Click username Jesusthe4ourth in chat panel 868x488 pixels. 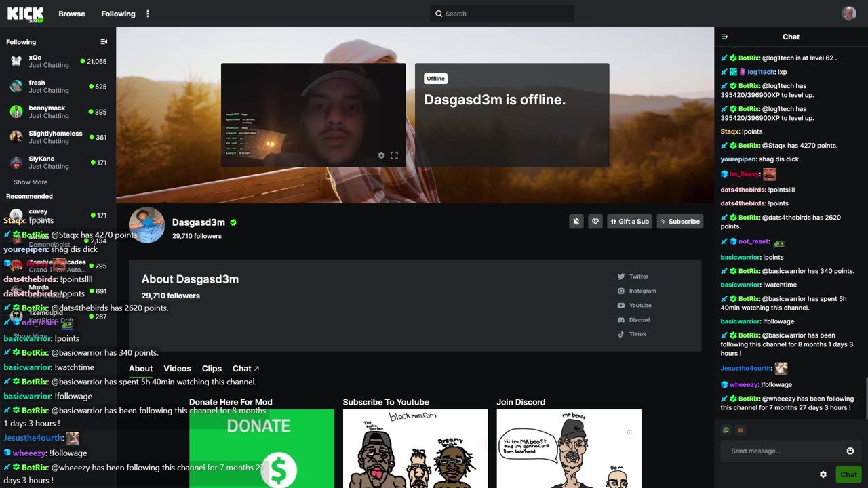pyautogui.click(x=745, y=369)
